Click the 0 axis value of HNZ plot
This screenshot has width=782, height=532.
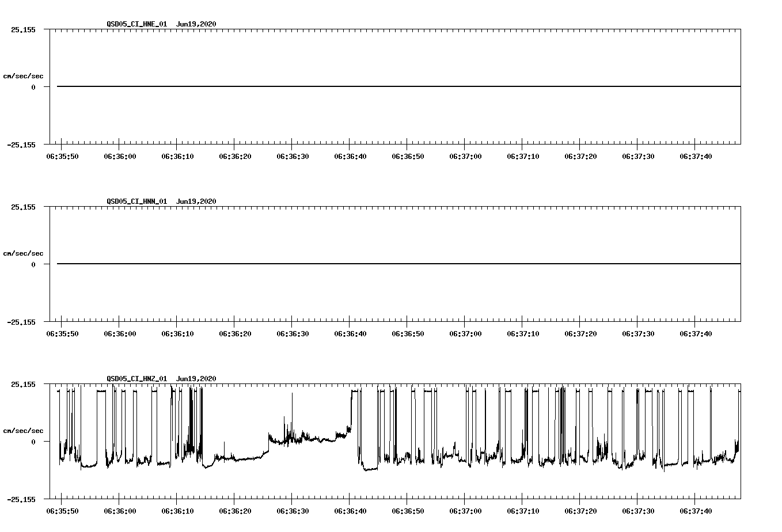(x=33, y=442)
